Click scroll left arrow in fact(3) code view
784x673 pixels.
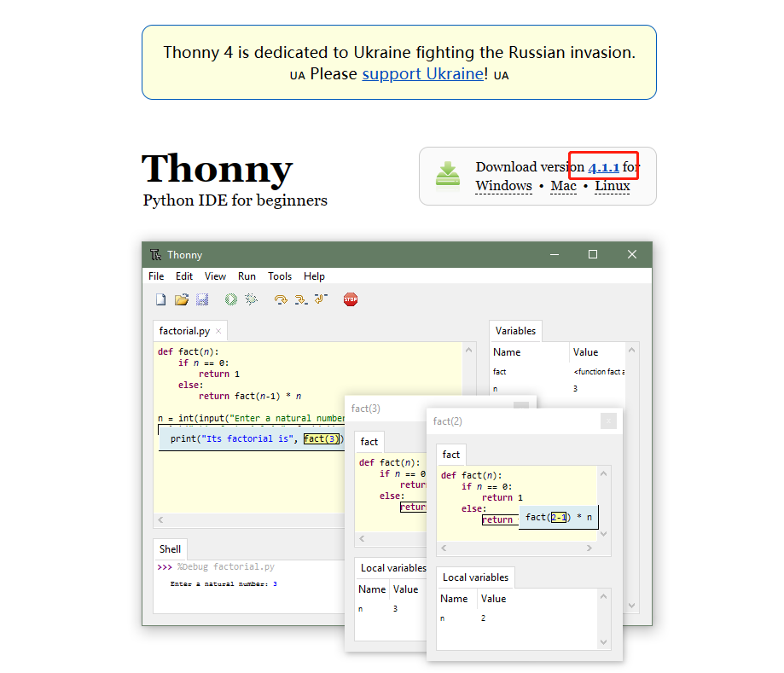click(x=362, y=538)
